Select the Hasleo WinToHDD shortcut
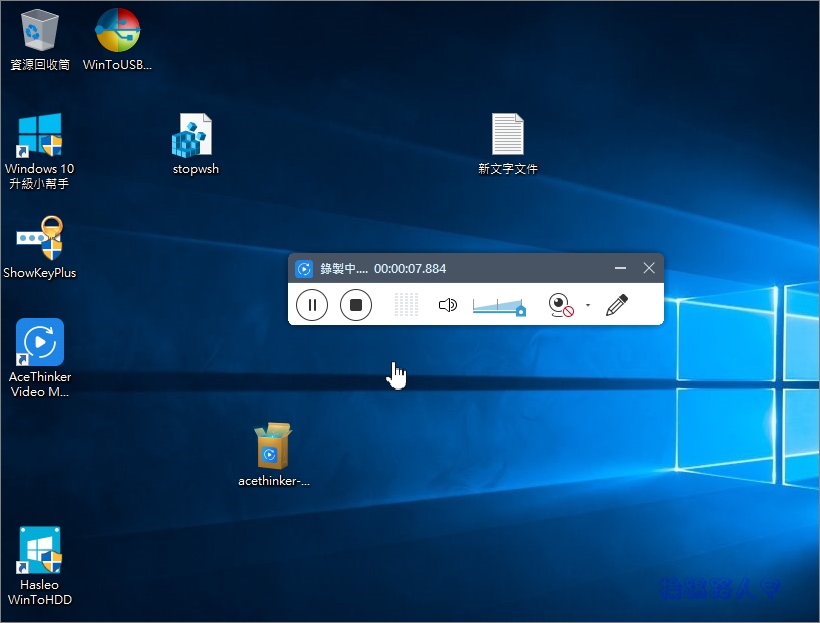The width and height of the screenshot is (820, 623). click(39, 551)
